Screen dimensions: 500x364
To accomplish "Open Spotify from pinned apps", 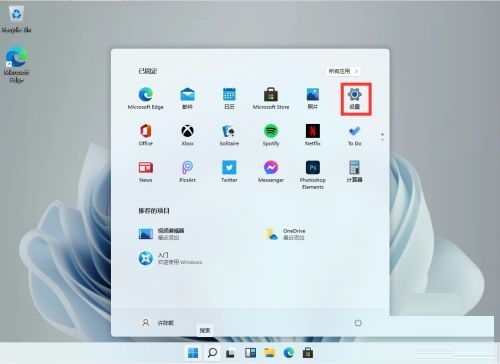I will pos(271,135).
